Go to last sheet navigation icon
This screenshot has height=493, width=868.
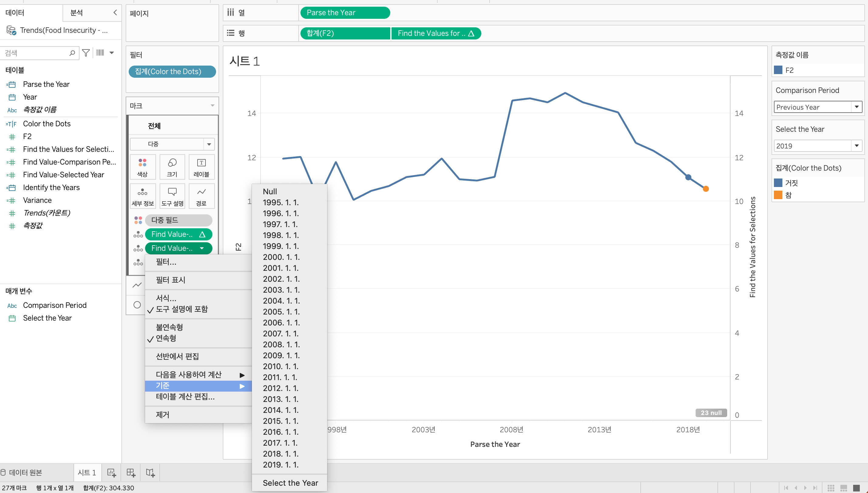pyautogui.click(x=815, y=488)
